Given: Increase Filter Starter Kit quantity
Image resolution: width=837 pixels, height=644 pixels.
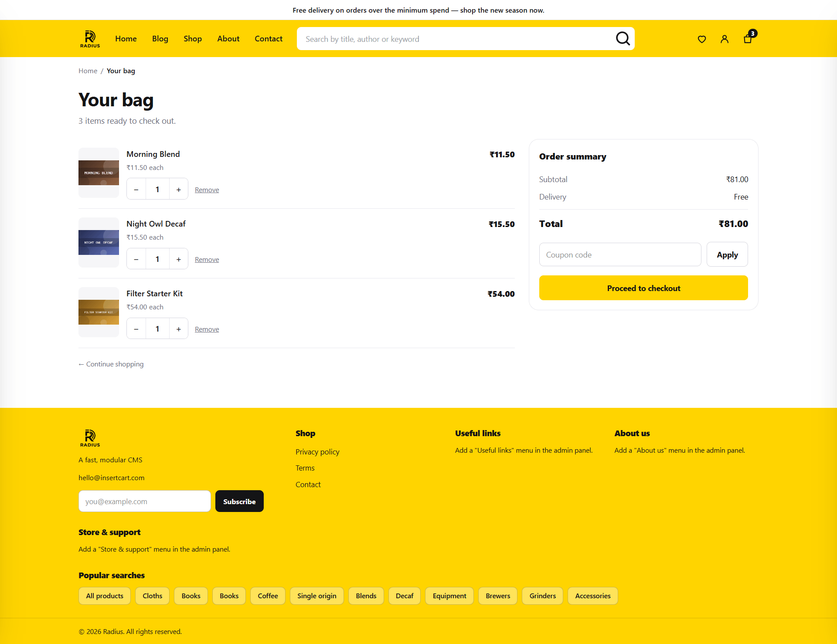Looking at the screenshot, I should point(178,329).
